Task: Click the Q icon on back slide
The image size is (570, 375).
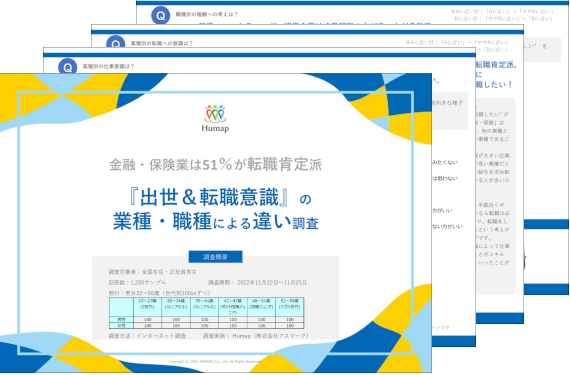Action: point(160,15)
